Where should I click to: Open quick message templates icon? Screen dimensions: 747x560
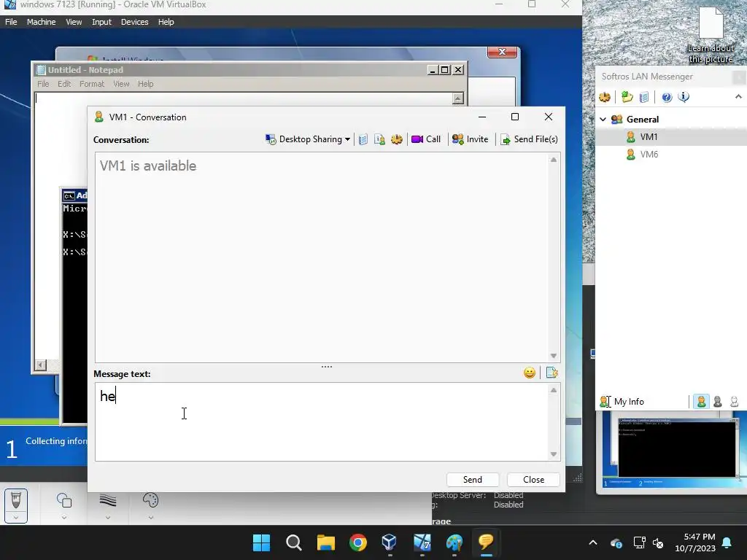point(551,373)
